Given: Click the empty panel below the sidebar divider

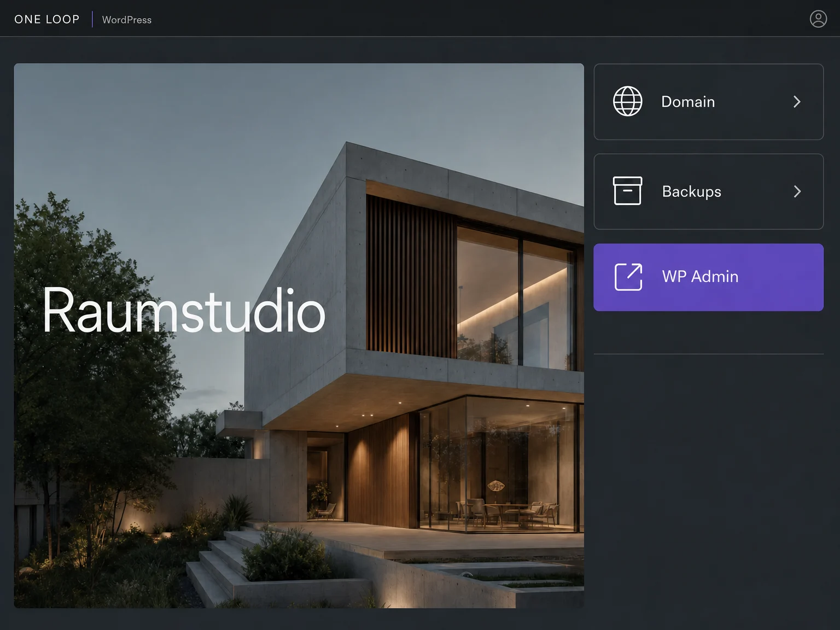Looking at the screenshot, I should [709, 481].
